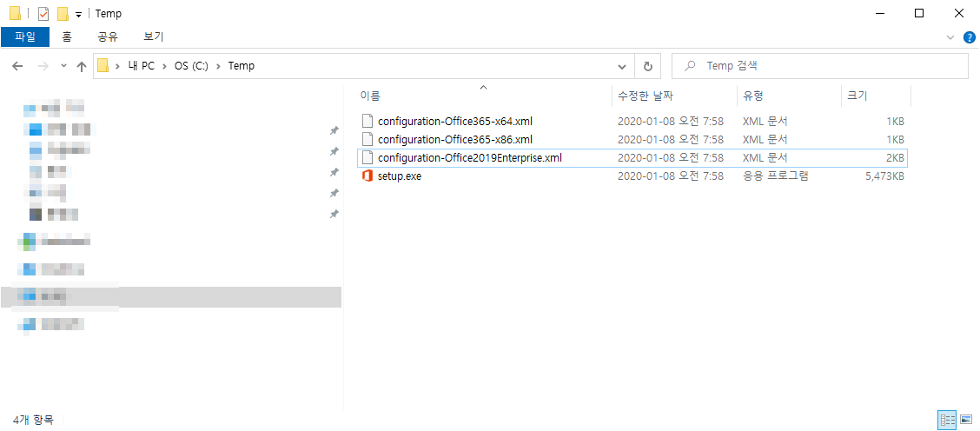Open the 파일 ribbon tab
Viewport: 980px width, 431px height.
point(25,36)
